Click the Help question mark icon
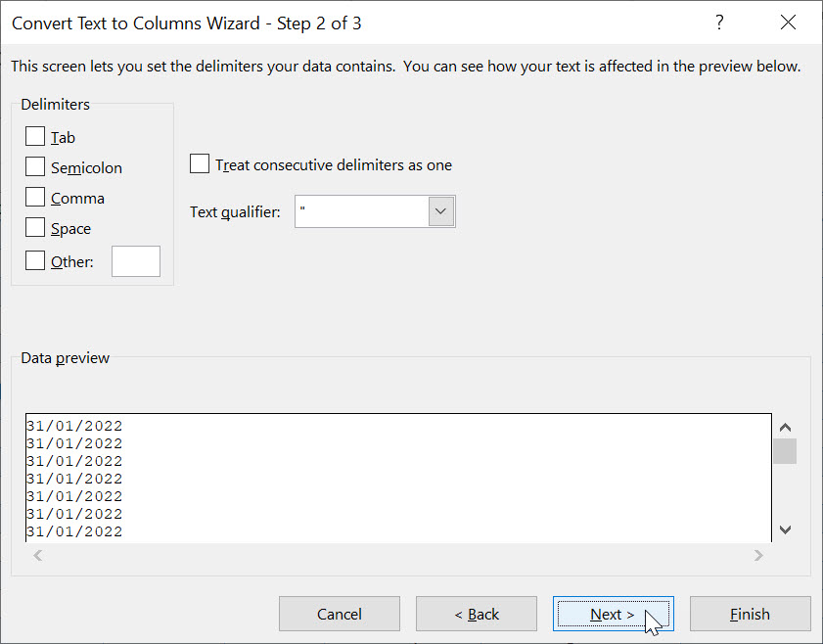823x644 pixels. tap(719, 22)
